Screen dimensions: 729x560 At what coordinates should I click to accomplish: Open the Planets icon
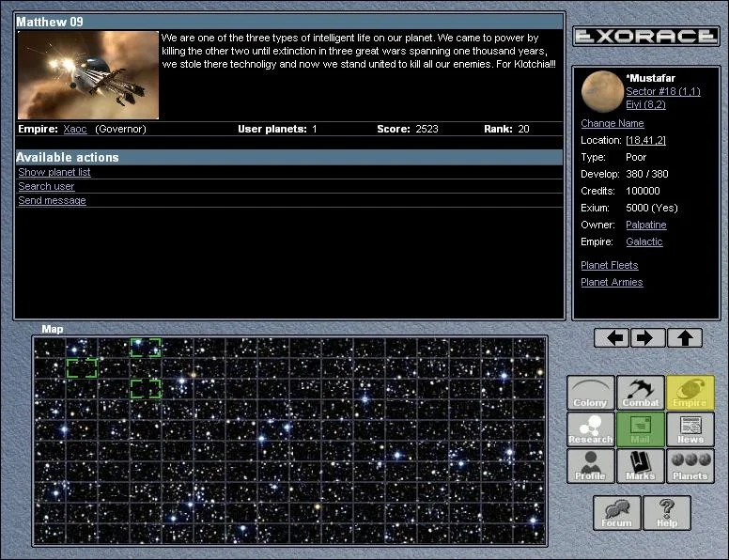pyautogui.click(x=690, y=466)
